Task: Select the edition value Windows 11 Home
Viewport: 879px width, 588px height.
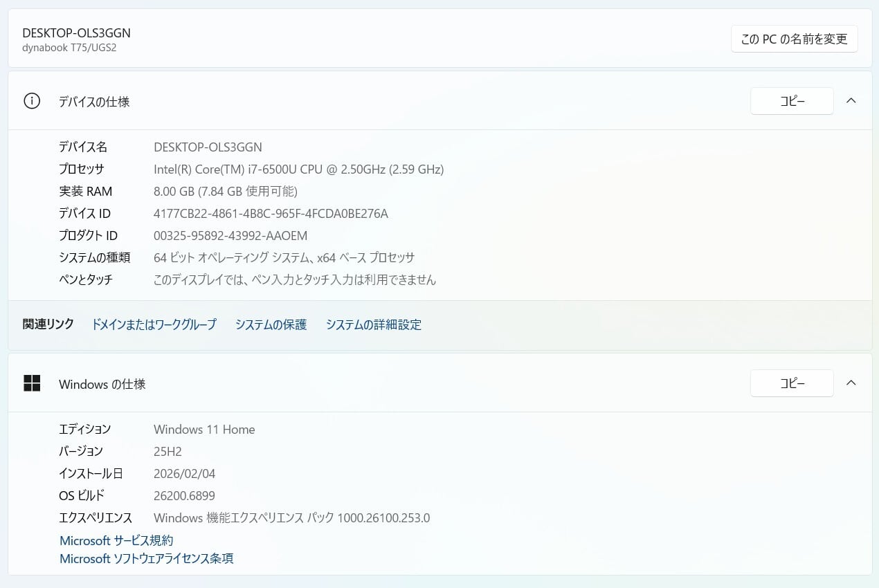Action: tap(204, 429)
